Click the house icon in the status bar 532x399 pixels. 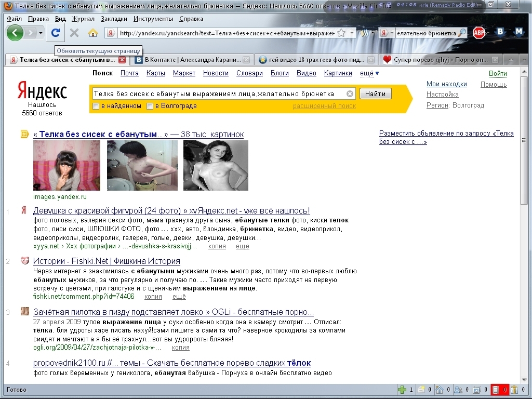coord(440,390)
